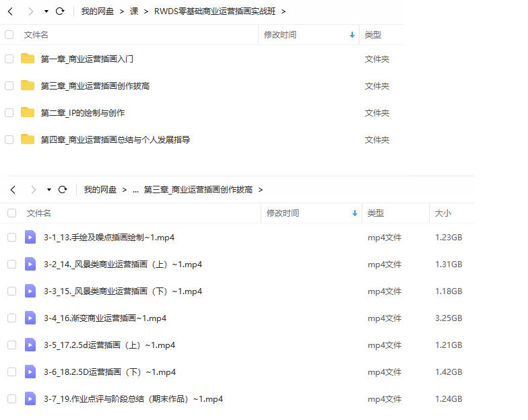528x420 pixels.
Task: Click folder icon of 第三章_商业运营插画创作拔高 row
Action: [28, 85]
